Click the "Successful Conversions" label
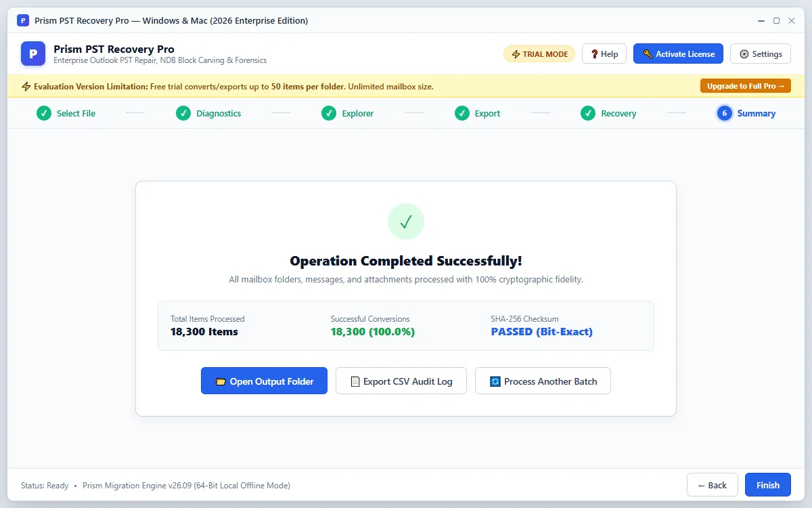Image resolution: width=812 pixels, height=508 pixels. coord(370,319)
